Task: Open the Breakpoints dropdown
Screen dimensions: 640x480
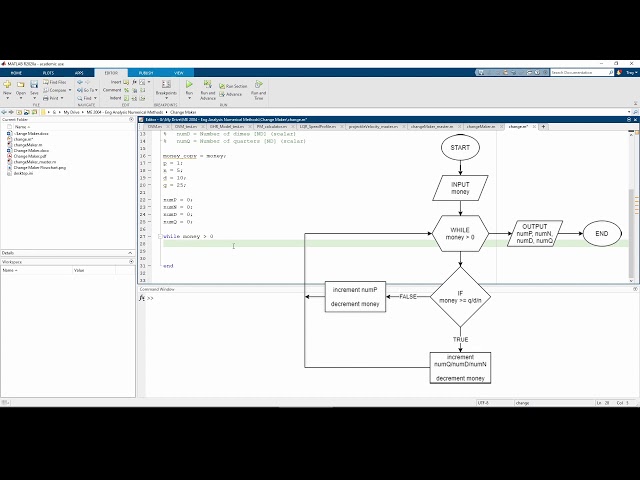Action: point(166,93)
